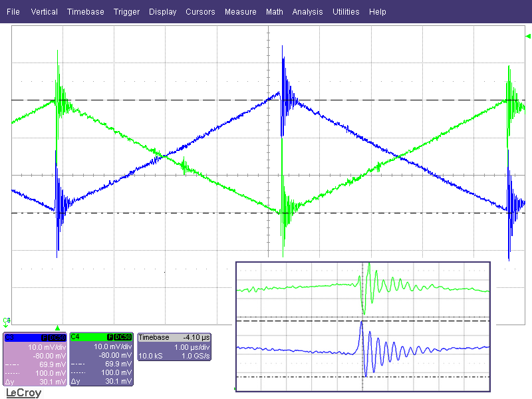Click the C3 ground level indicator
The width and height of the screenshot is (532, 399).
(7, 322)
